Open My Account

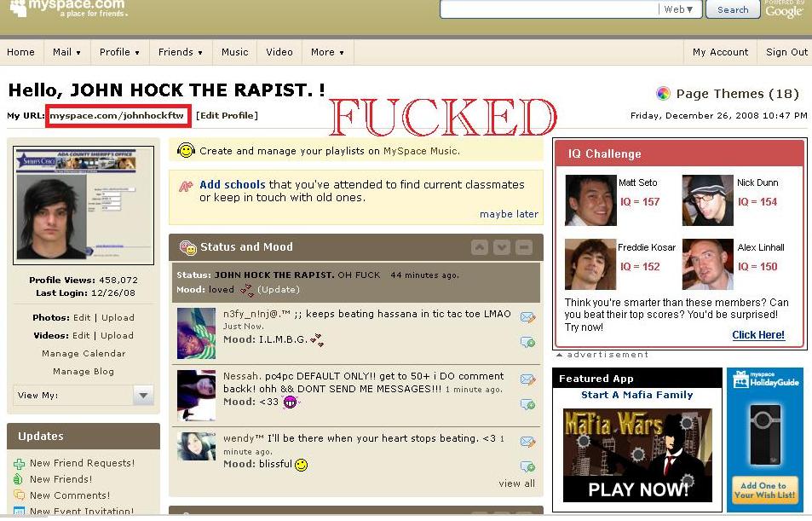pos(720,52)
